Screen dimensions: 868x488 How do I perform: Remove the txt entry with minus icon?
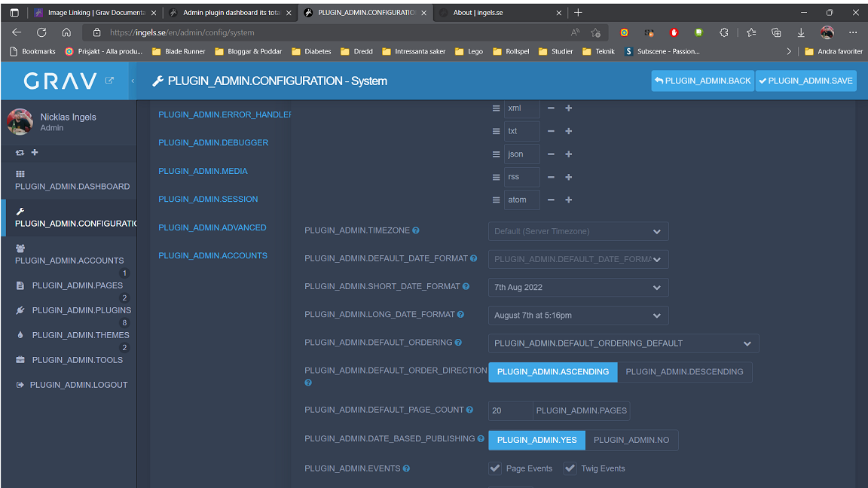[551, 131]
